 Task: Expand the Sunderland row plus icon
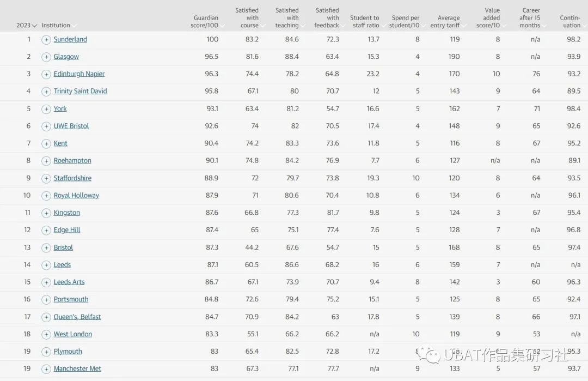coord(46,40)
